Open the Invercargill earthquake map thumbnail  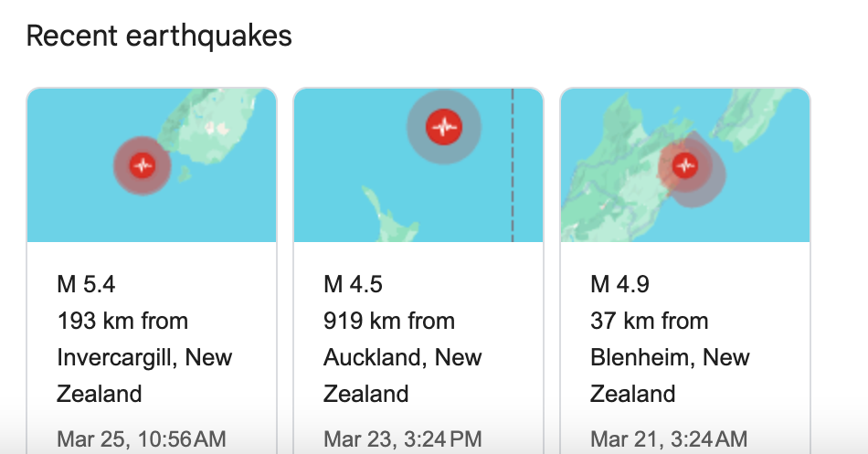(152, 165)
